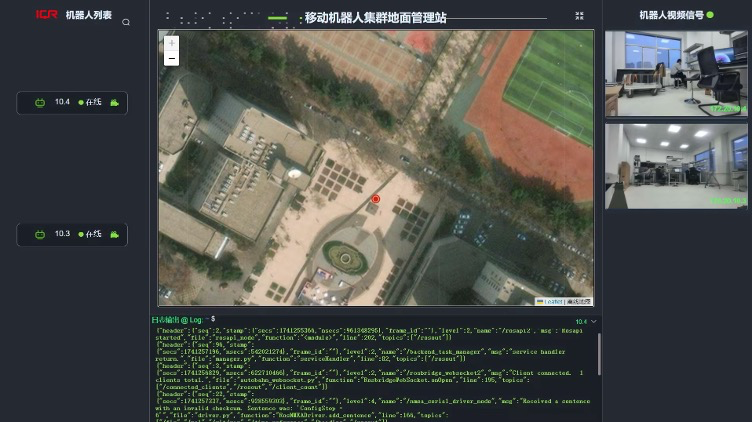Zoom in the map with plus button

[171, 44]
